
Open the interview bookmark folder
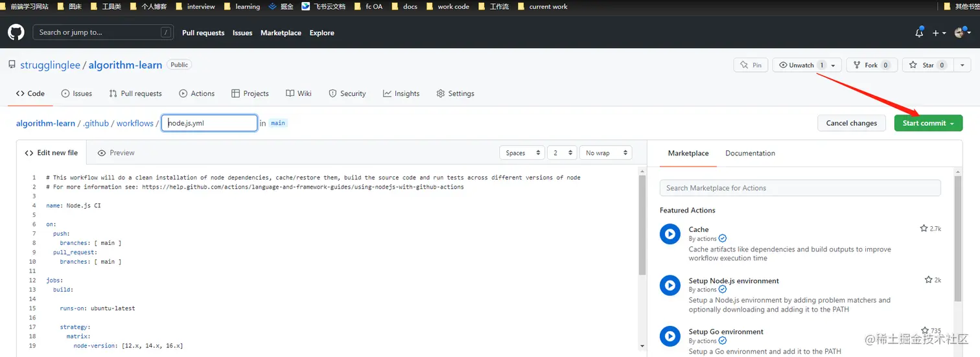click(x=194, y=6)
